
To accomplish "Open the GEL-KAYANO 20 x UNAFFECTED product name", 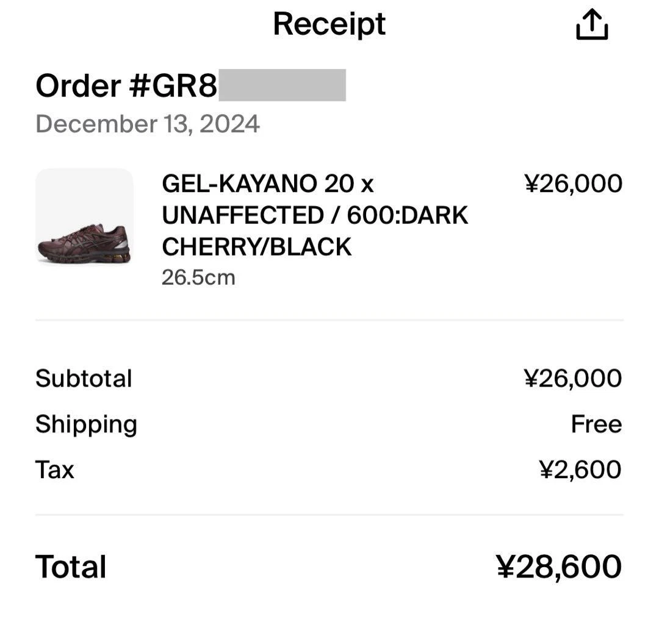I will (267, 184).
